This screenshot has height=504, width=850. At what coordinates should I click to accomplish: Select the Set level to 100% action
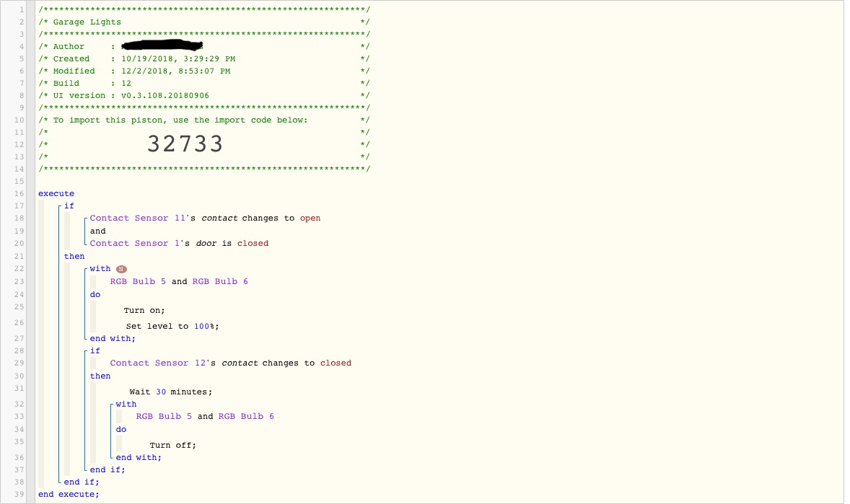pyautogui.click(x=172, y=326)
